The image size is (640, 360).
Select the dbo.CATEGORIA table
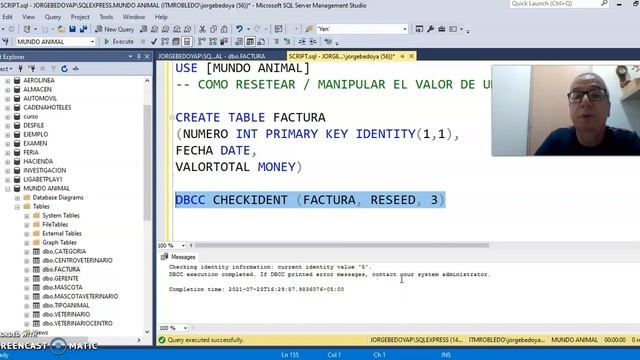64,251
